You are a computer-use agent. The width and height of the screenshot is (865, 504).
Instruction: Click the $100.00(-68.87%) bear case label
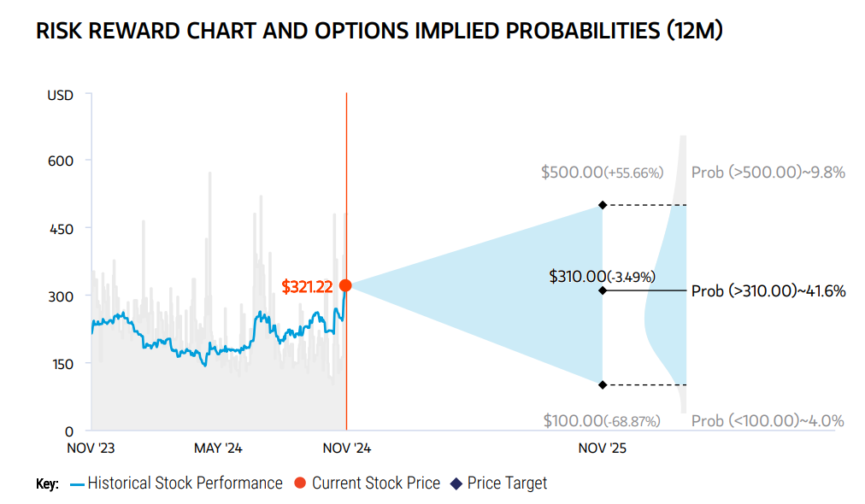click(602, 421)
